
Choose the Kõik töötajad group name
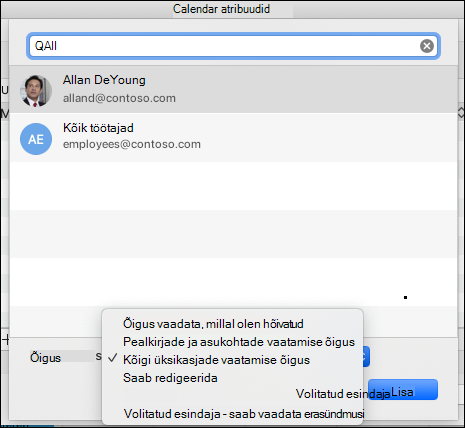coord(98,128)
